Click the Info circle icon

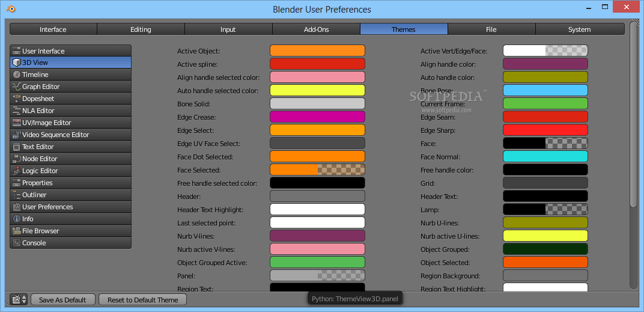pyautogui.click(x=16, y=219)
